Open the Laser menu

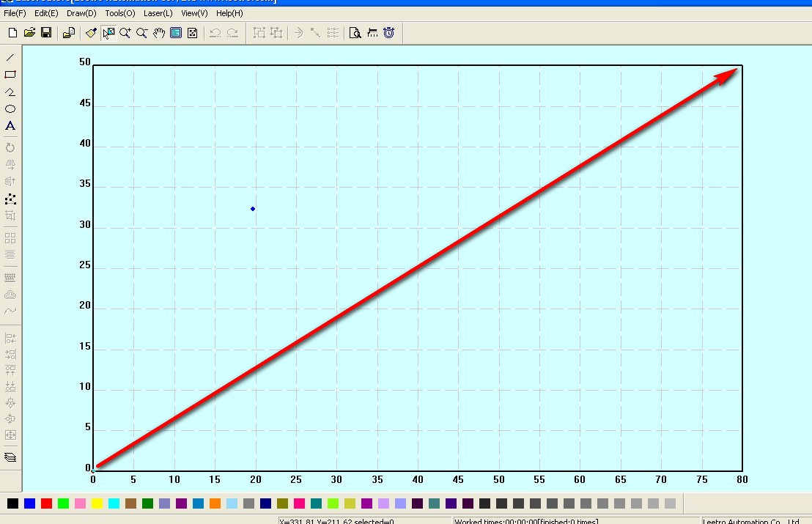(x=158, y=13)
